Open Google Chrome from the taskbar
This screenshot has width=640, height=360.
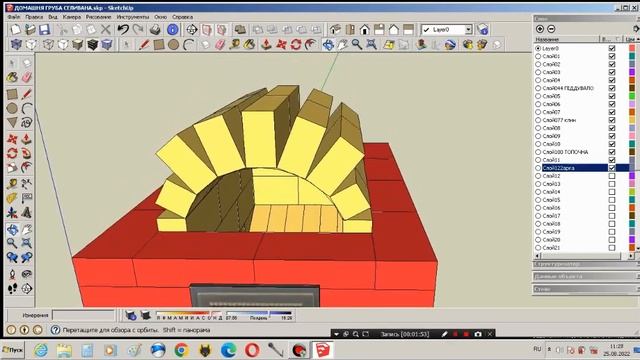click(181, 350)
